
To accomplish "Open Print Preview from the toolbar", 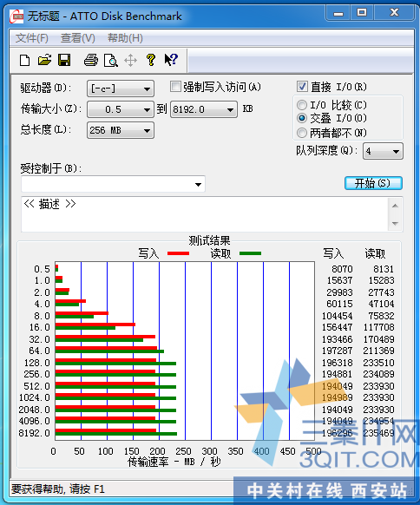I will click(110, 60).
